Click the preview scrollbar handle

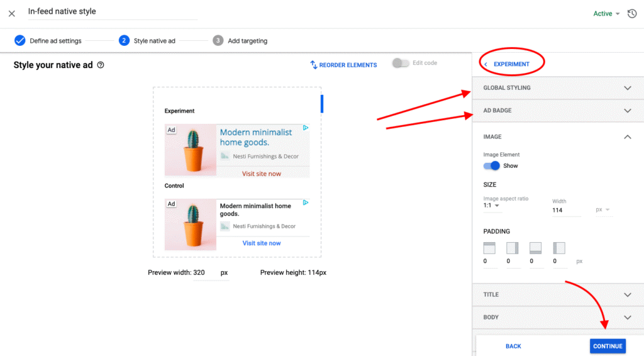(322, 104)
